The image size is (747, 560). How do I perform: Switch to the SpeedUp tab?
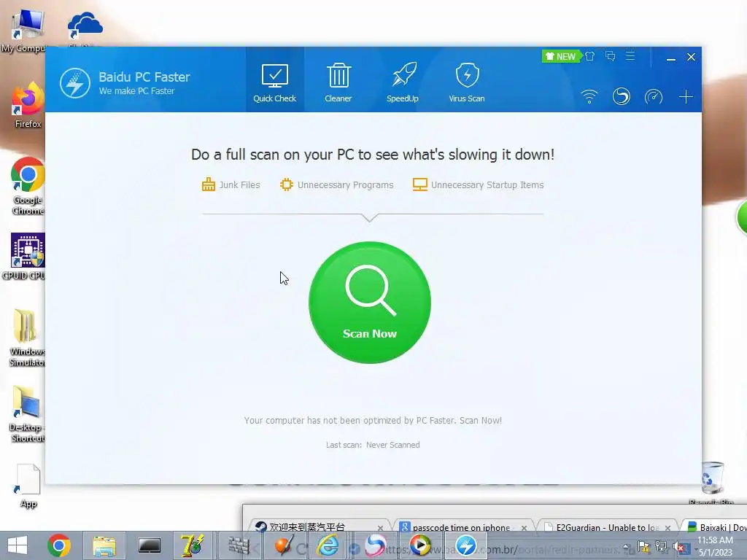tap(403, 82)
